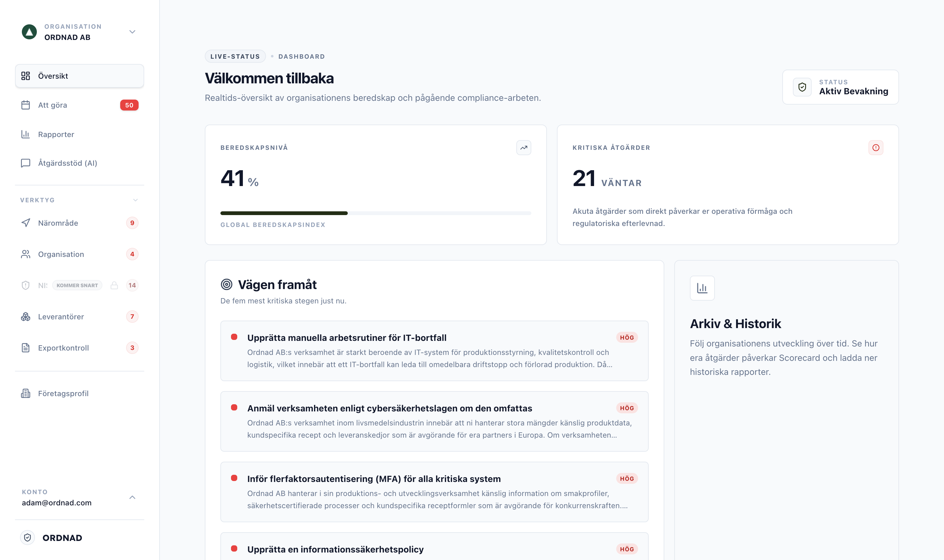Click the Åtgärdsstöd speech bubble icon
Screen dimensions: 944x560
(26, 163)
